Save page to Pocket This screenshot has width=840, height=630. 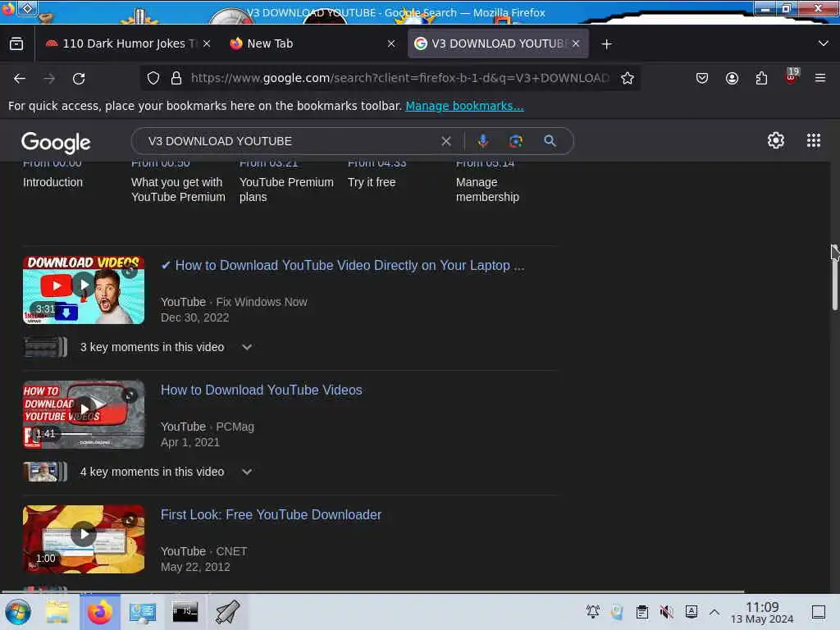click(702, 78)
